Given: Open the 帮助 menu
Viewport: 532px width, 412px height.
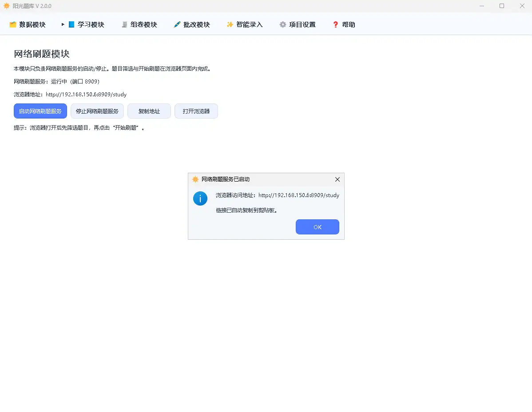Looking at the screenshot, I should pyautogui.click(x=344, y=24).
